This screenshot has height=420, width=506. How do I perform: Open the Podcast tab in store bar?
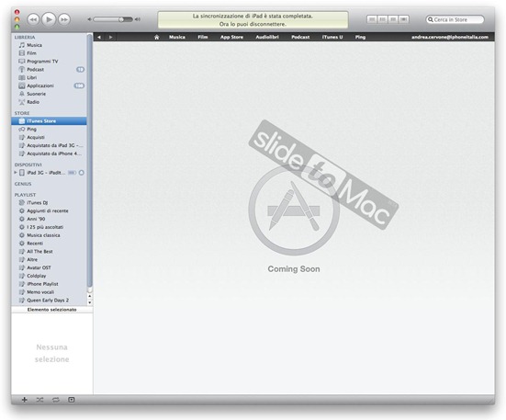tap(300, 37)
